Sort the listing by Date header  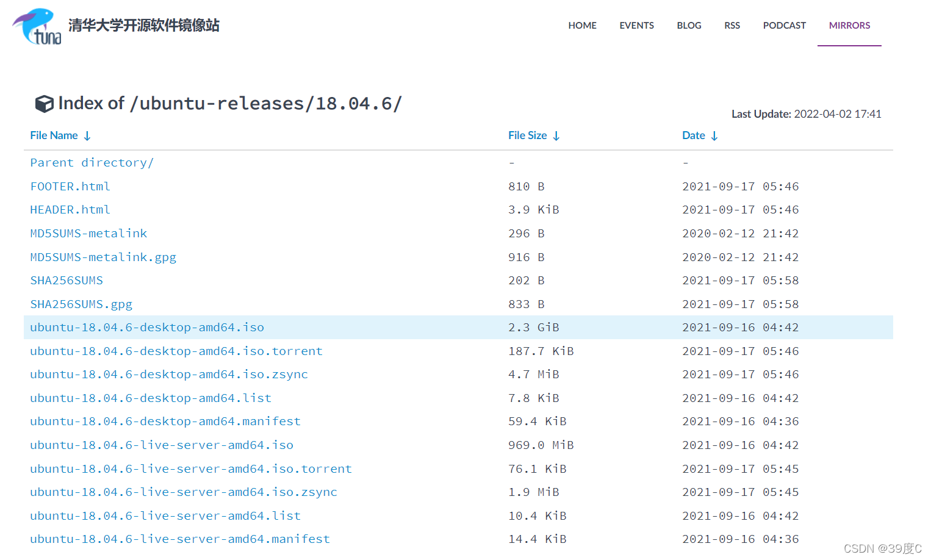pos(693,135)
